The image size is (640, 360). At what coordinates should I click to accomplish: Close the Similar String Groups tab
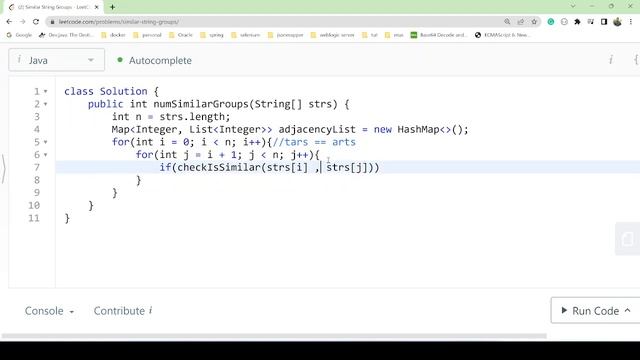click(97, 7)
